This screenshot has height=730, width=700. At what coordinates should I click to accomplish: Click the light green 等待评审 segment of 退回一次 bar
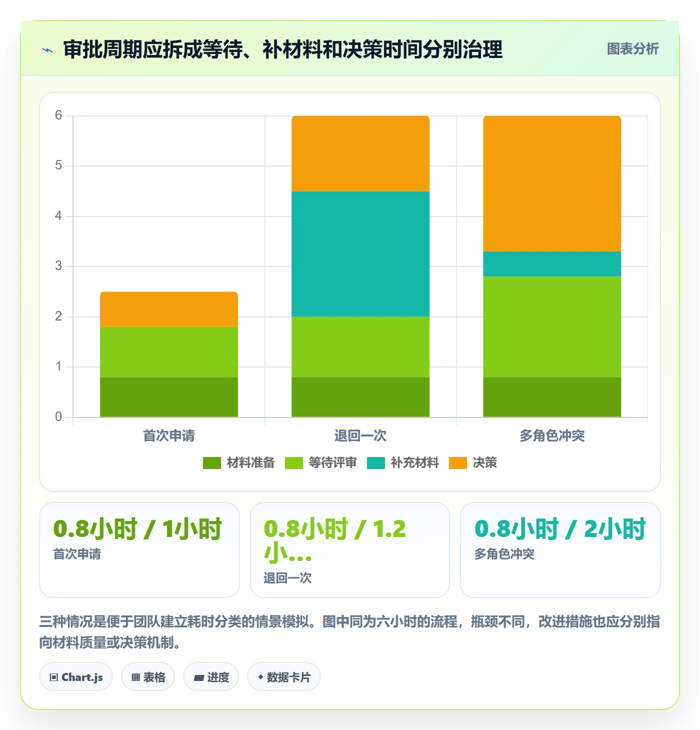click(x=360, y=347)
